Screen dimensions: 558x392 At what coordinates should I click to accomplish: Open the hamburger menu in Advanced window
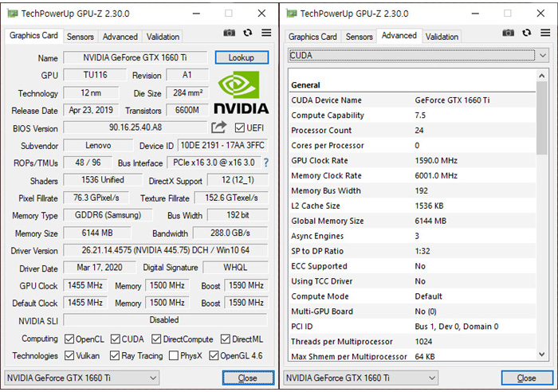(545, 33)
